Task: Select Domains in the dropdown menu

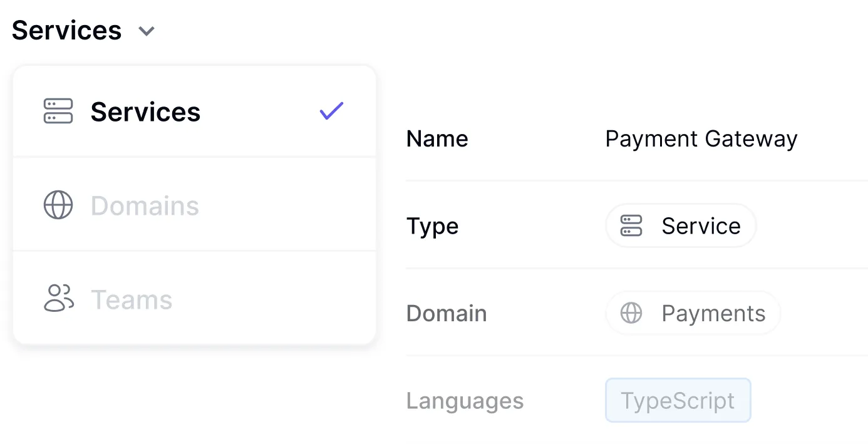Action: (x=145, y=206)
